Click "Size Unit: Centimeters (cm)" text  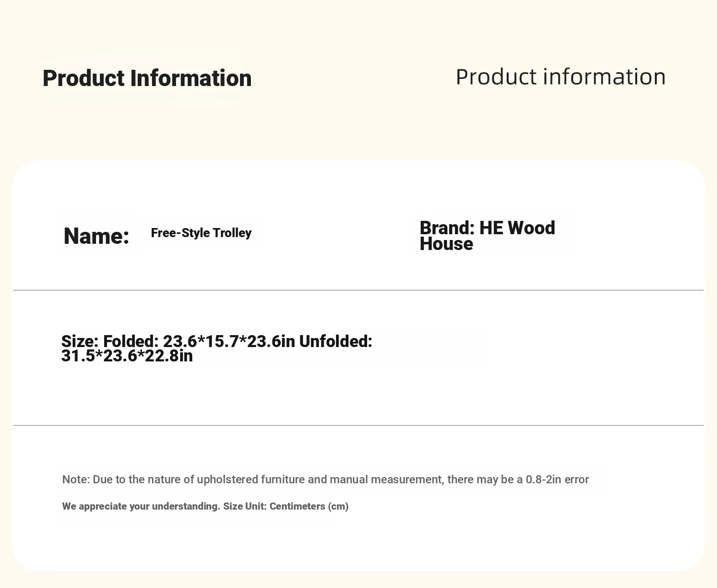click(286, 506)
